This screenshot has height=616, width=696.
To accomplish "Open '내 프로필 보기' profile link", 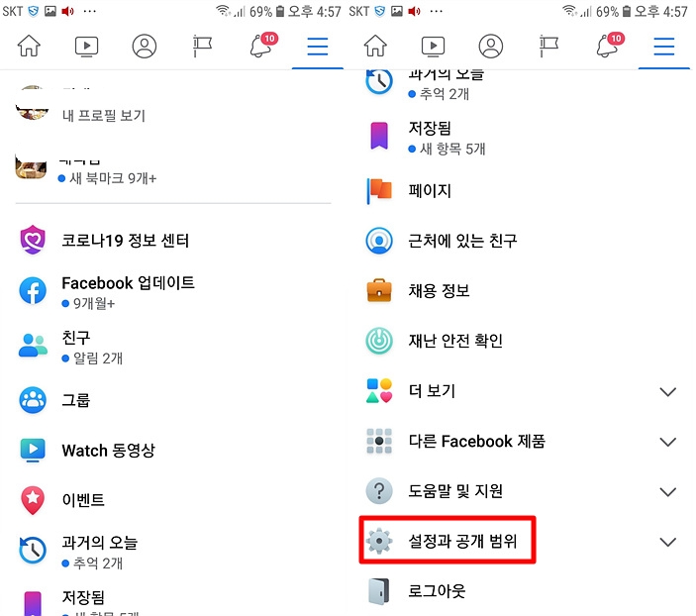I will point(104,116).
